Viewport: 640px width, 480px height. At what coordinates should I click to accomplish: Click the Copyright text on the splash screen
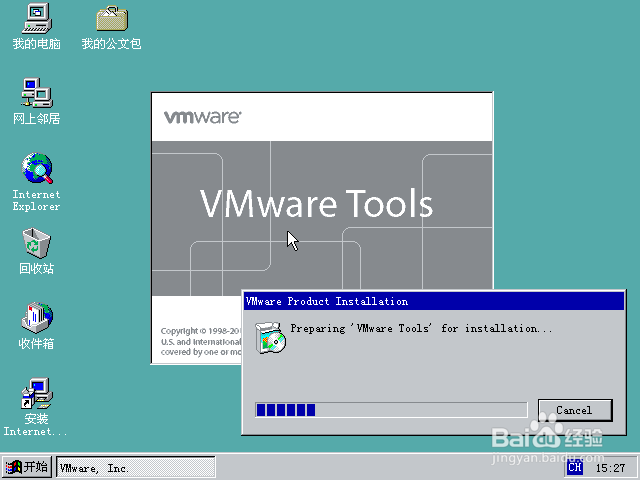tap(201, 341)
